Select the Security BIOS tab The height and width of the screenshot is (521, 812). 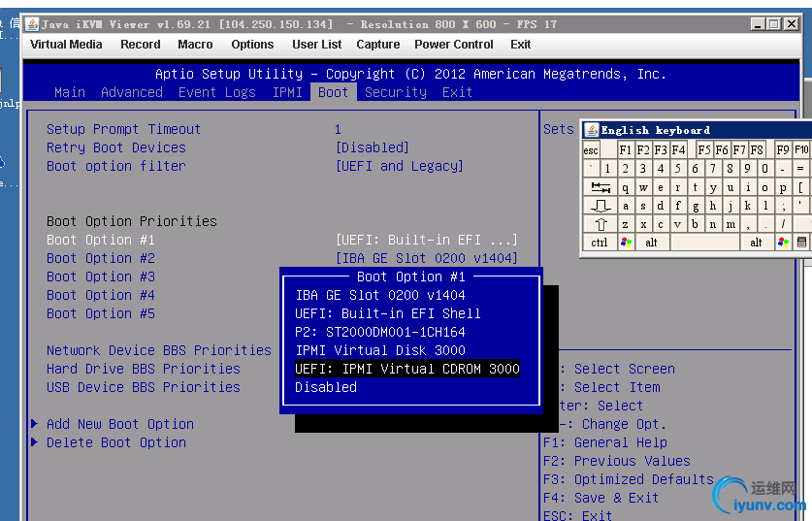[396, 92]
